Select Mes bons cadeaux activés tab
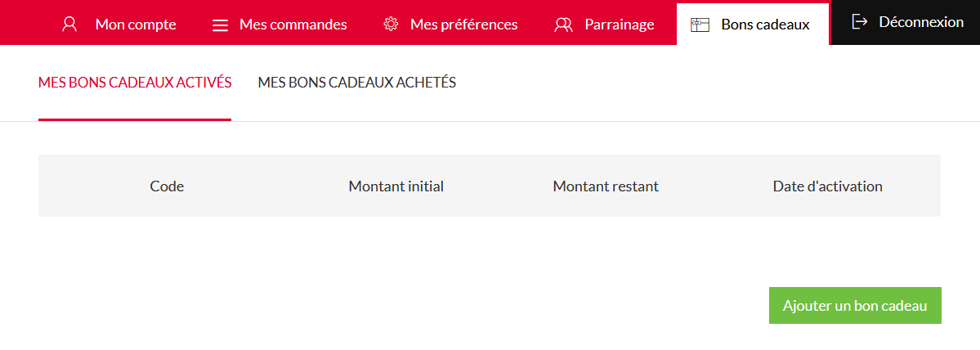 pyautogui.click(x=135, y=83)
